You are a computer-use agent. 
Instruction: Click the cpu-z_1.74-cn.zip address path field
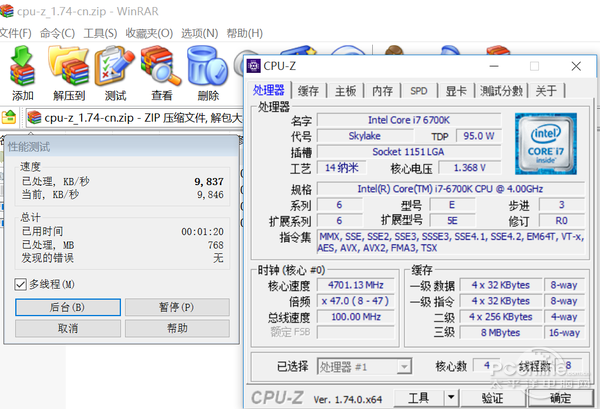tap(134, 118)
